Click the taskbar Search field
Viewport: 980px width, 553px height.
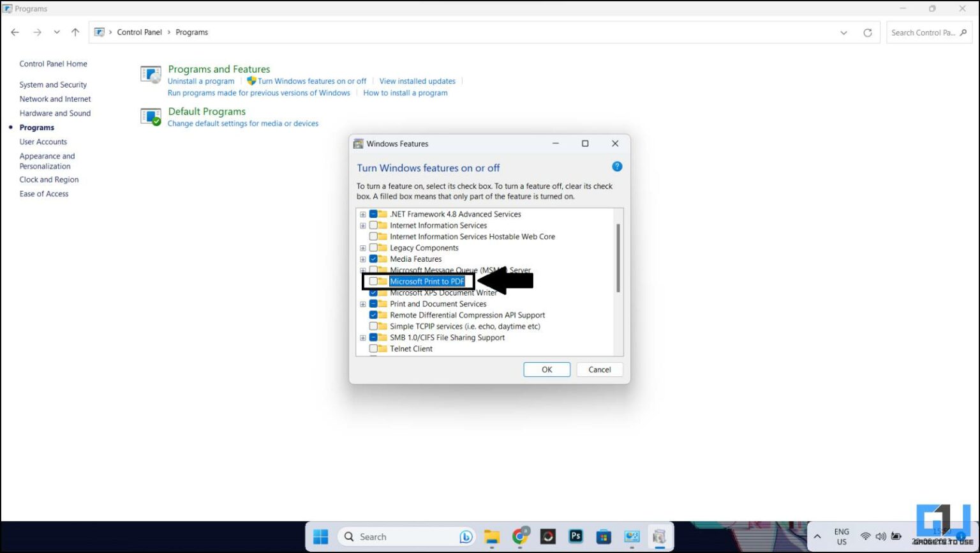click(x=396, y=536)
